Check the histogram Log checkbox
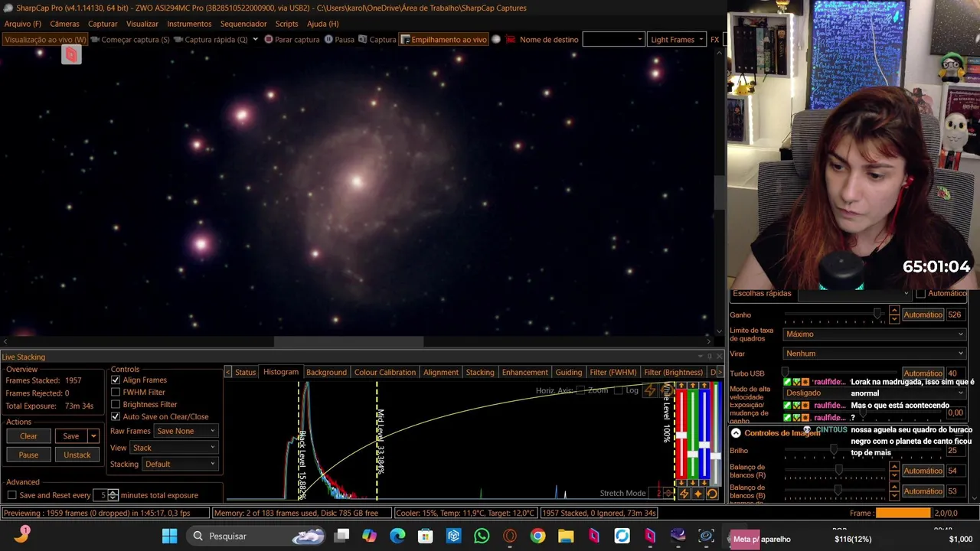 click(618, 390)
